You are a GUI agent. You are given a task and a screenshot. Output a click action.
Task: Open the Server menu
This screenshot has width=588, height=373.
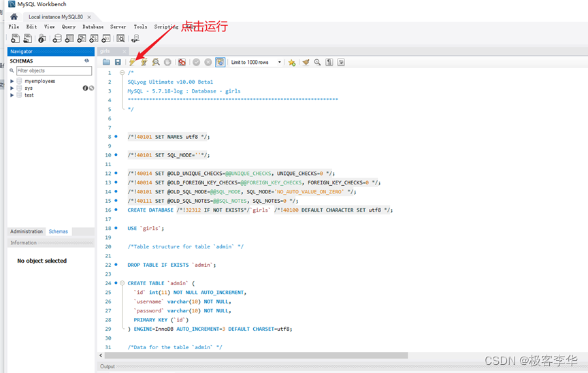[118, 27]
